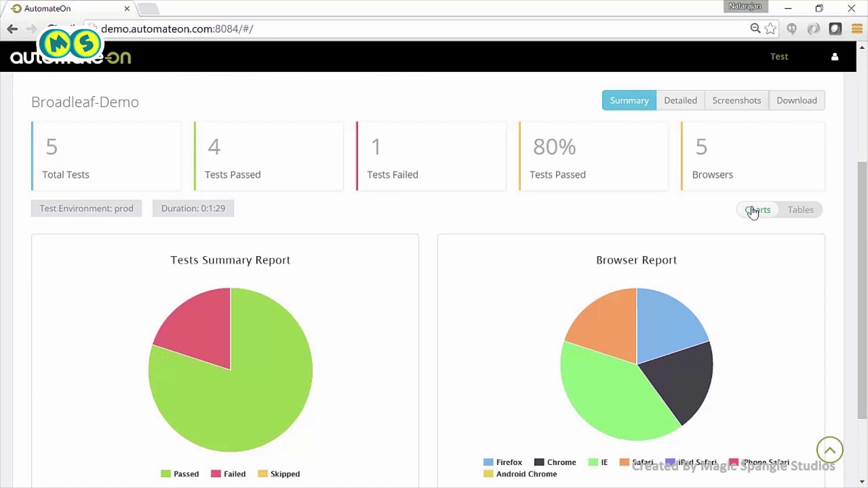Select the Summary tab
The image size is (868, 488).
tap(629, 100)
